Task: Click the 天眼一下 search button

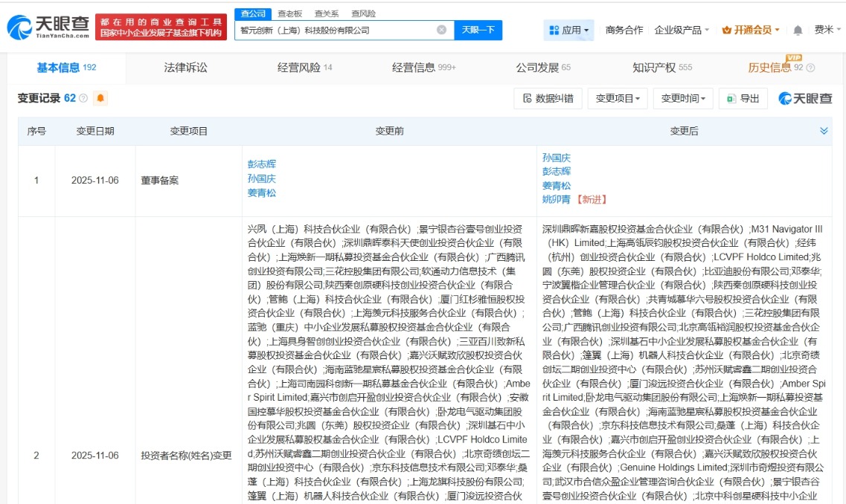Action: (x=478, y=30)
